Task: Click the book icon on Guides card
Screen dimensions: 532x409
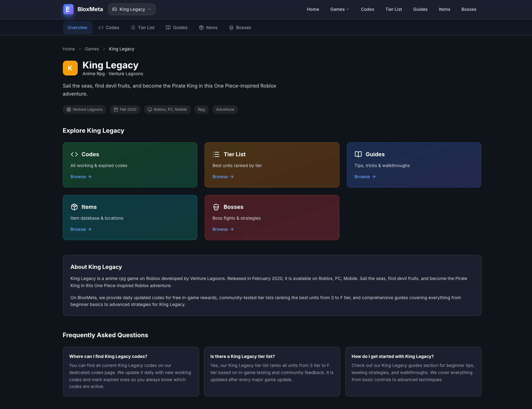Action: (x=358, y=154)
